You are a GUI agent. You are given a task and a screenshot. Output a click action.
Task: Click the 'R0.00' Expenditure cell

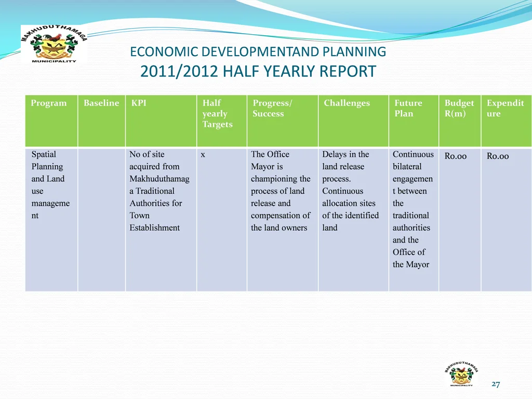pos(507,220)
